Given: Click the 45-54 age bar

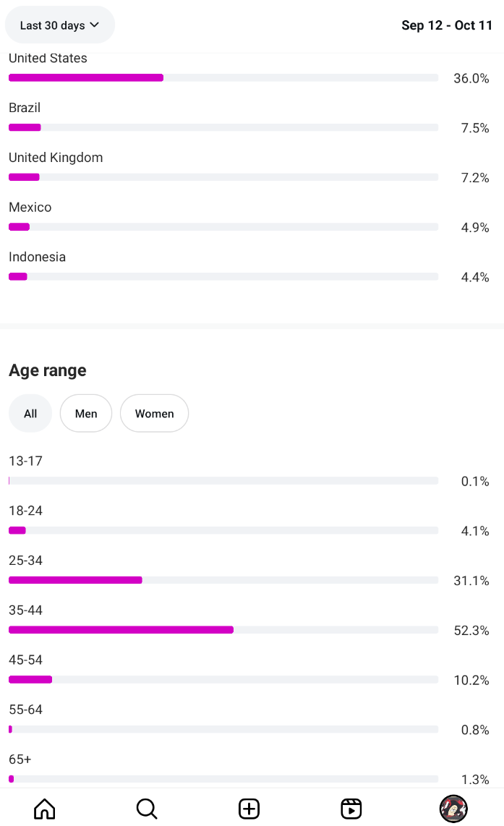Looking at the screenshot, I should (x=223, y=680).
